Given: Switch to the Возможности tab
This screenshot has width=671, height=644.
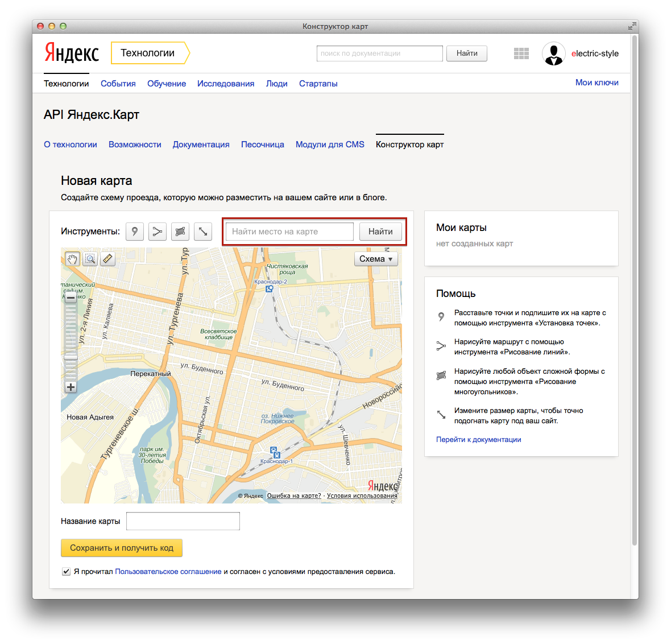Looking at the screenshot, I should (x=135, y=145).
